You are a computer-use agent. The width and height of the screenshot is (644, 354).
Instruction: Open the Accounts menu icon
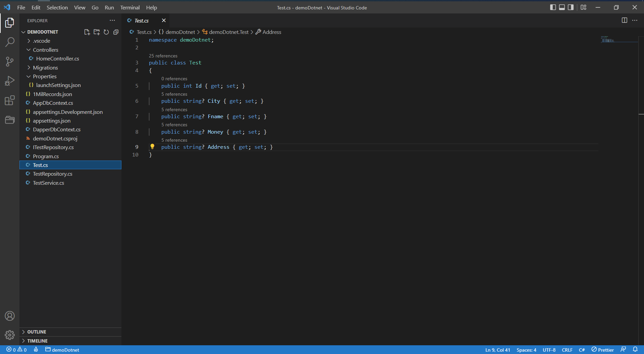tap(10, 316)
